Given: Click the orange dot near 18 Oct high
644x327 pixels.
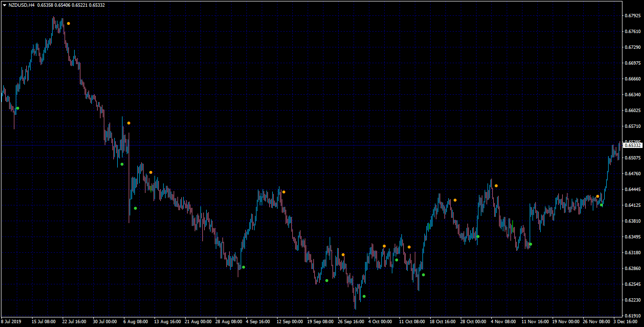Looking at the screenshot, I should tap(455, 200).
